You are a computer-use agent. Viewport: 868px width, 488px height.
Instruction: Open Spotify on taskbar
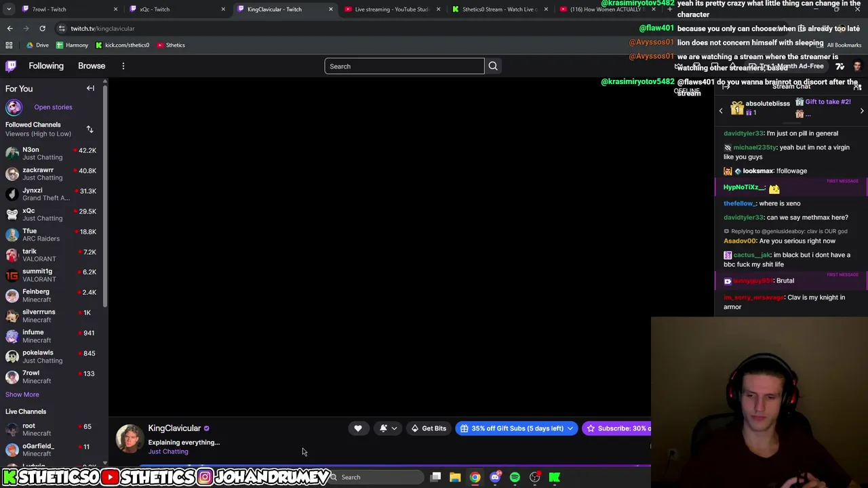point(515,477)
